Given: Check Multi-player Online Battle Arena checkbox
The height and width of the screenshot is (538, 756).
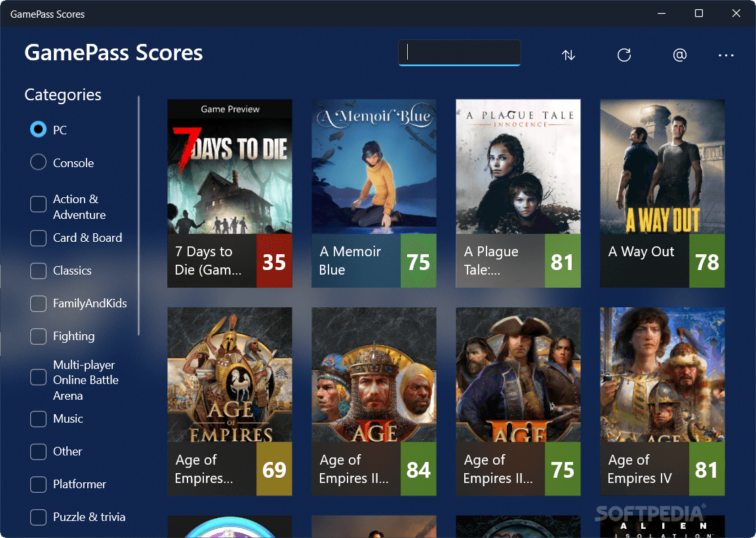Looking at the screenshot, I should (x=38, y=377).
